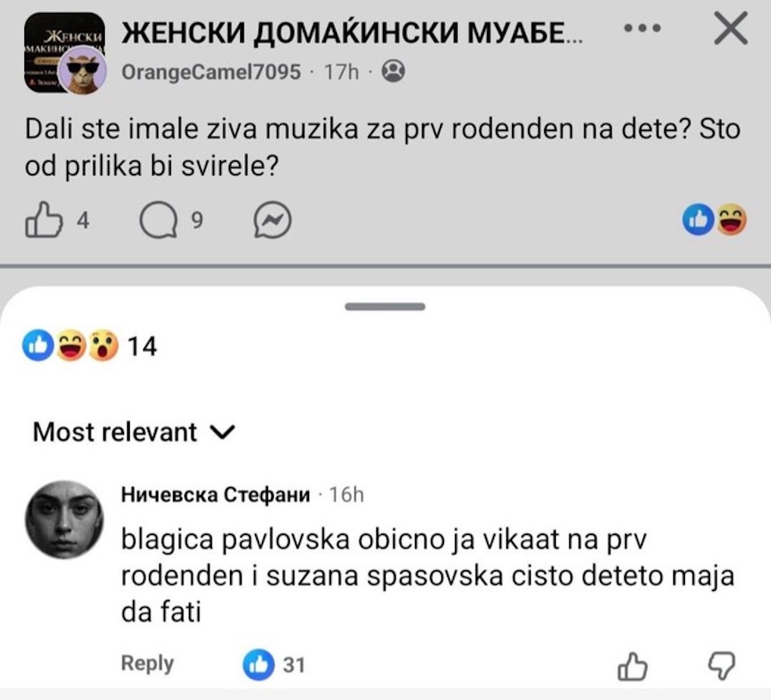Share the post via Messenger icon
Viewport: 771px width, 700px height.
272,221
